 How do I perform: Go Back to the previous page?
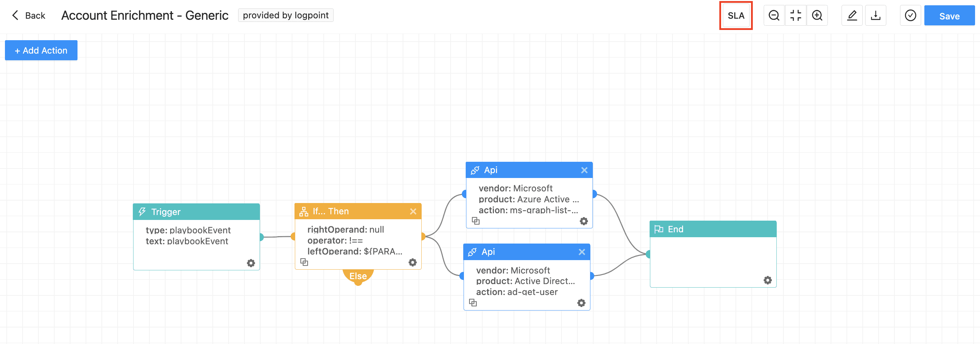(29, 16)
